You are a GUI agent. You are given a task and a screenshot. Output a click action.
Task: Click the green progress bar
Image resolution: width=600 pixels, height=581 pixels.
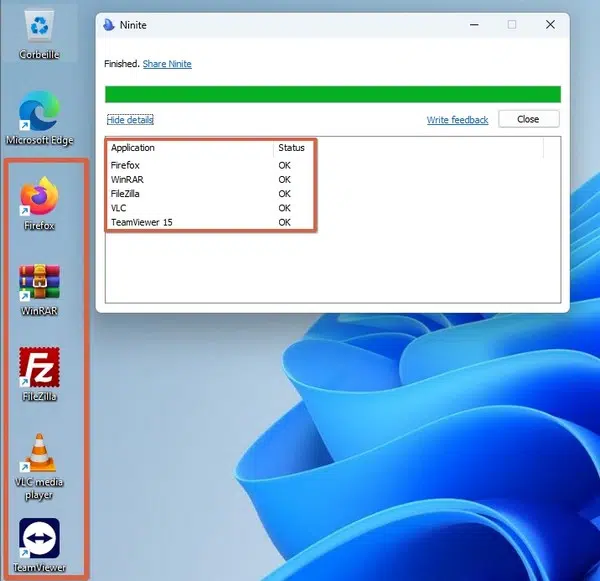(333, 94)
